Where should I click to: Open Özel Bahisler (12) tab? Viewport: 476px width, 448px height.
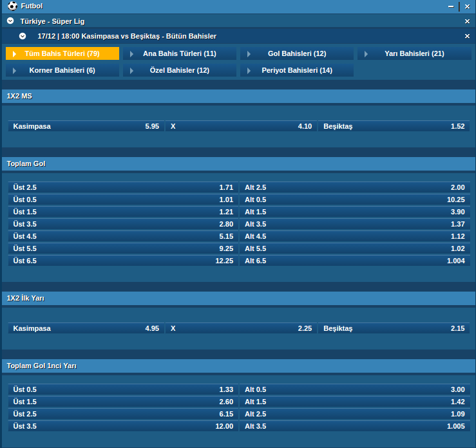click(x=180, y=70)
